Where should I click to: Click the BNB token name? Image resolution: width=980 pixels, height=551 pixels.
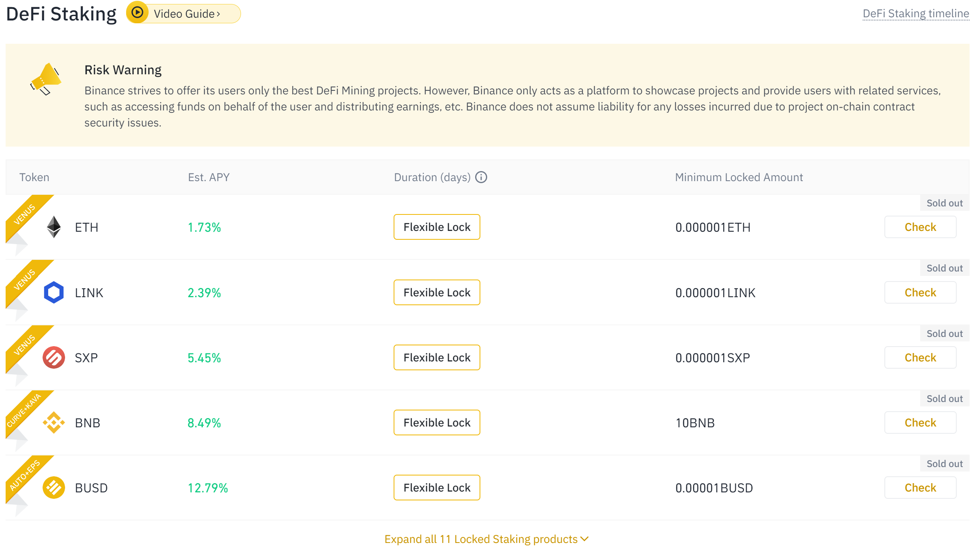tap(87, 423)
